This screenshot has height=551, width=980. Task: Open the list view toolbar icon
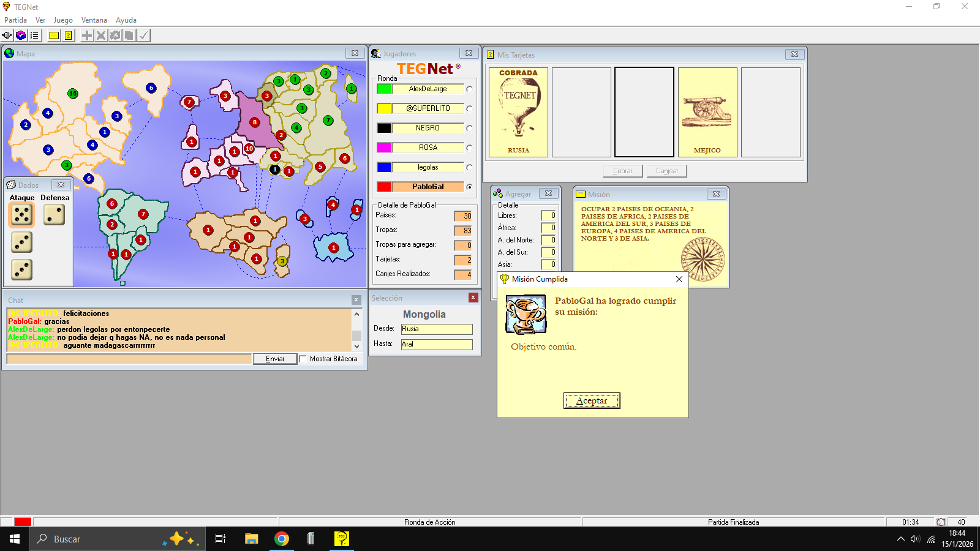pos(34,36)
